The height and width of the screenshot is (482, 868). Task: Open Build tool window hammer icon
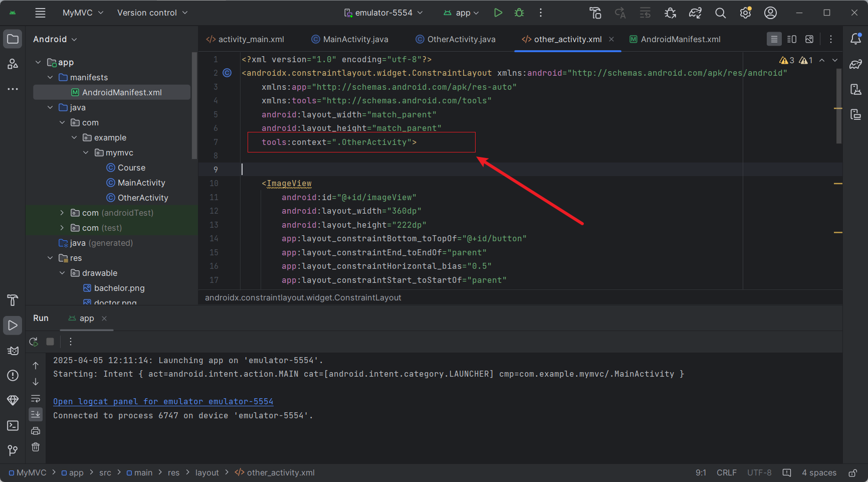coord(13,300)
